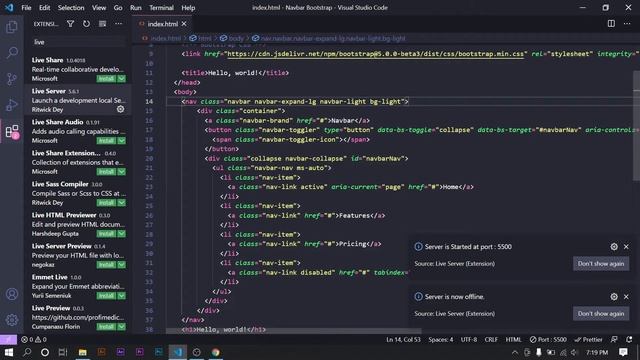Change UTF-8 encoding in status bar

469,340
